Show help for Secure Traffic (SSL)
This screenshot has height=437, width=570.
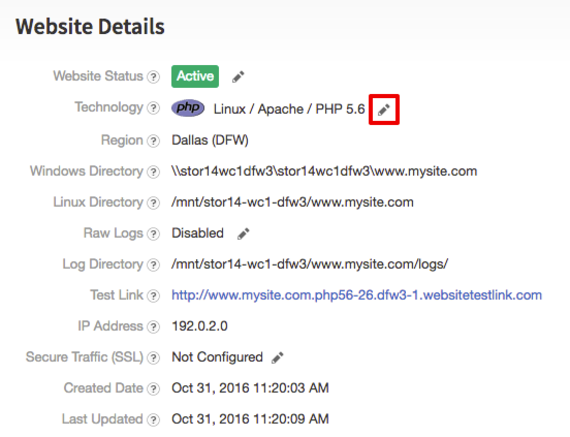pyautogui.click(x=153, y=358)
